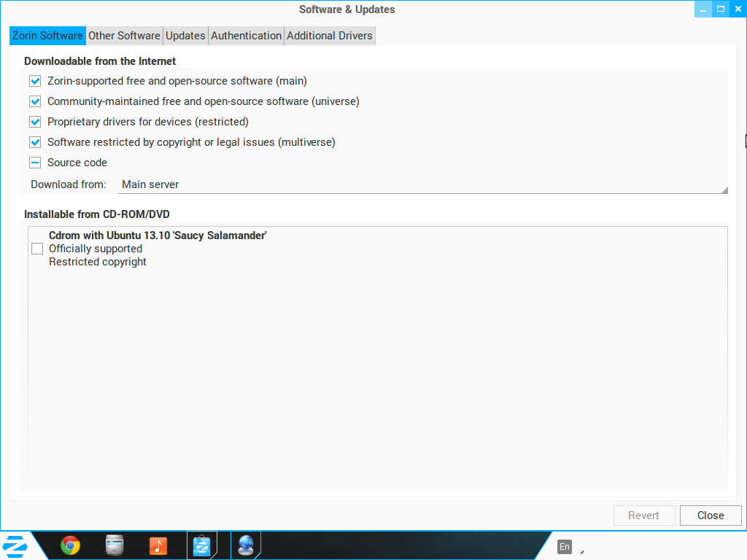The height and width of the screenshot is (560, 747).
Task: Click the 'Downloadable from the Internet' heading
Action: click(100, 61)
